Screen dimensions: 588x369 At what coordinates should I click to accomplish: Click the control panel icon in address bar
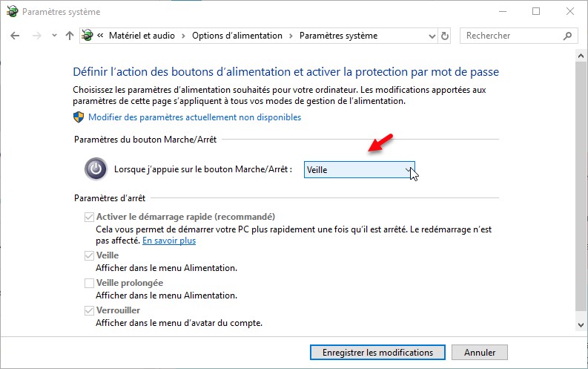pos(88,36)
